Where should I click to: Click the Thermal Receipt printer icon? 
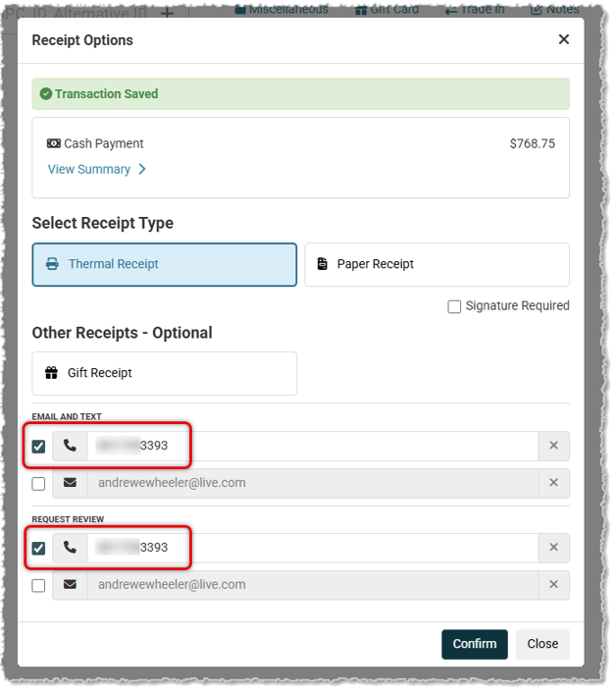coord(52,264)
